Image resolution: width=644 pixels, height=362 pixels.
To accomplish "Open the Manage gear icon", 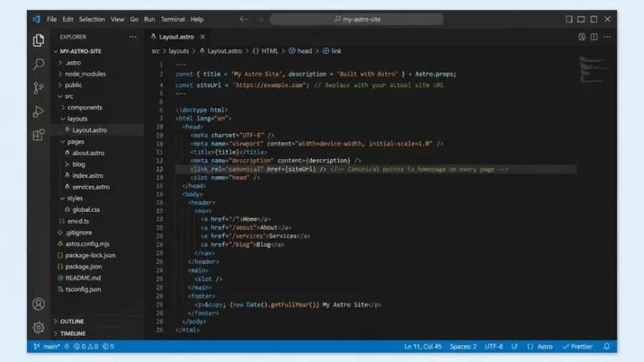I will pyautogui.click(x=39, y=328).
